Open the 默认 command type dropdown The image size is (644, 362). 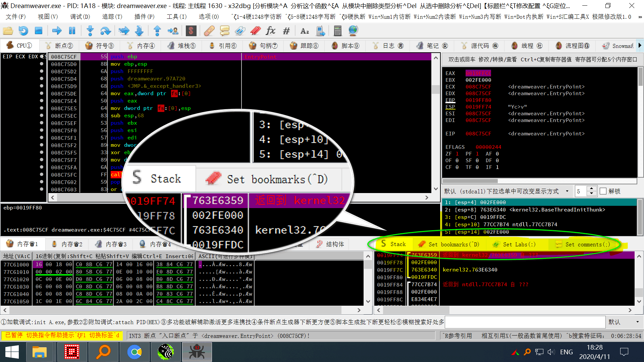pyautogui.click(x=637, y=322)
